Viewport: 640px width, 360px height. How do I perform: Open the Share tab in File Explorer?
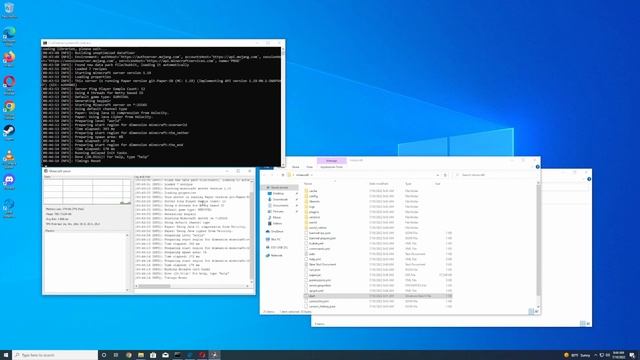pyautogui.click(x=296, y=167)
